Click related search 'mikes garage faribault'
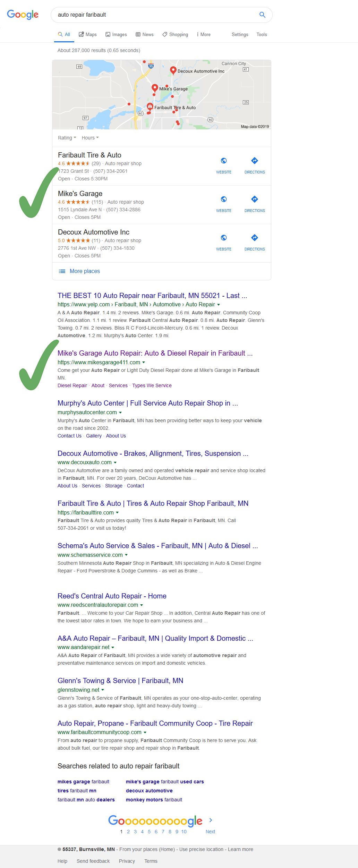Image resolution: width=358 pixels, height=868 pixels. click(83, 782)
